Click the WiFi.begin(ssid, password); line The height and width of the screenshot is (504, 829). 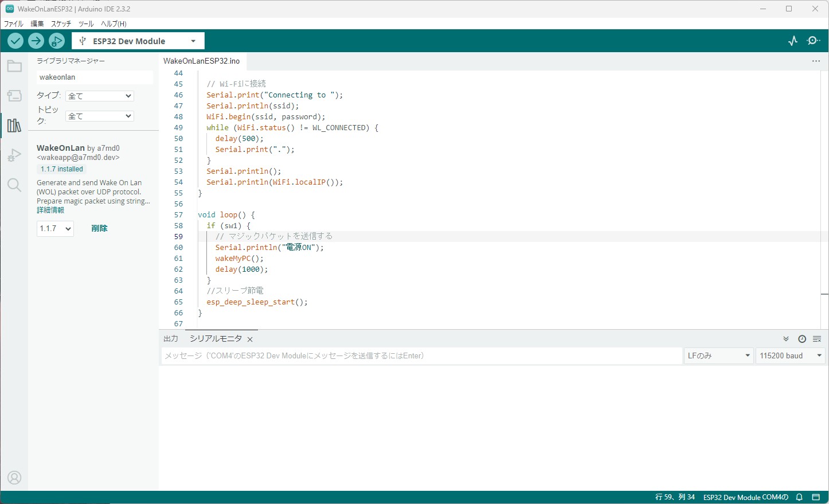pos(265,116)
